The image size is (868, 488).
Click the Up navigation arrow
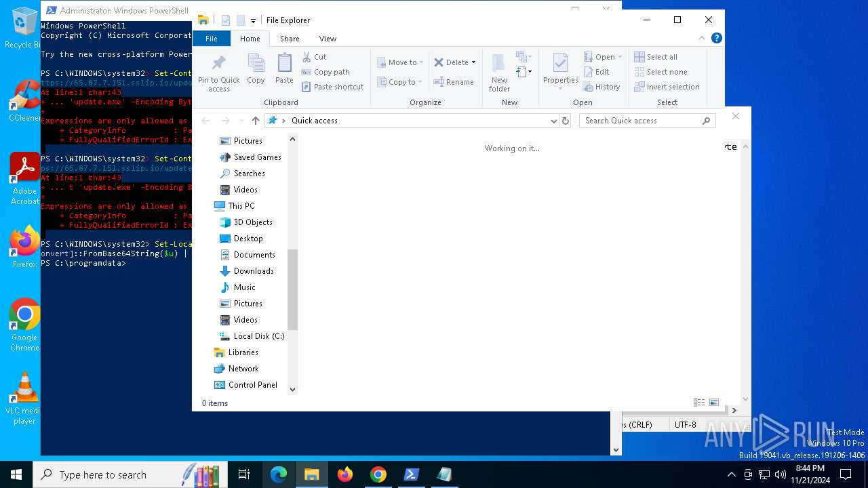255,121
